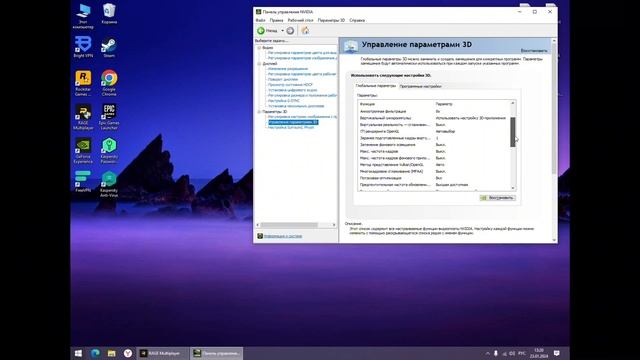The image size is (640, 360).
Task: Open the Справка menu
Action: (357, 20)
